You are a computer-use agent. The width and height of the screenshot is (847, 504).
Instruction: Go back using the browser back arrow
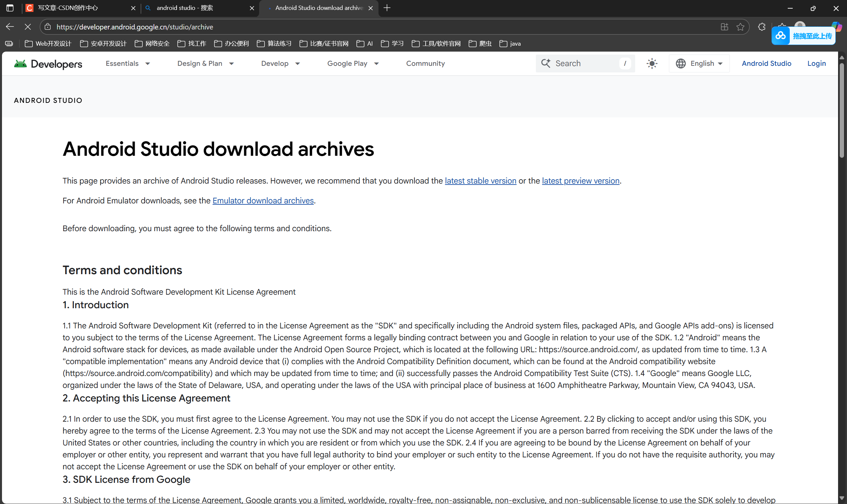click(10, 27)
